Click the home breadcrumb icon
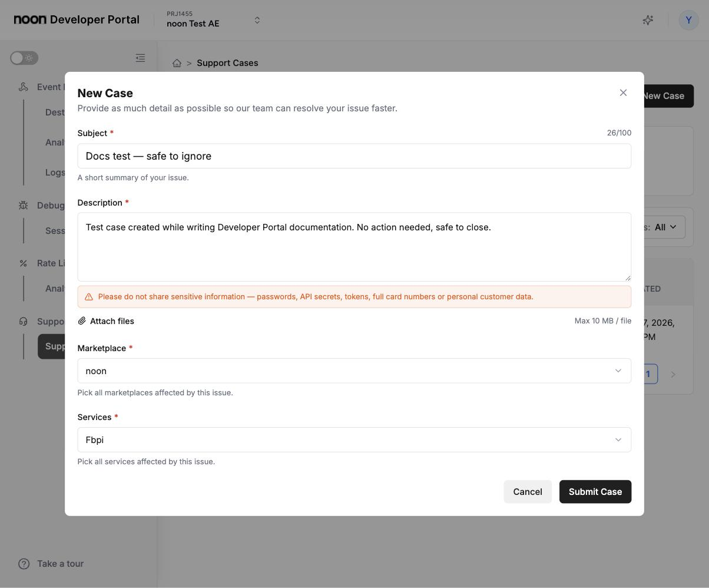This screenshot has height=588, width=709. (x=177, y=63)
